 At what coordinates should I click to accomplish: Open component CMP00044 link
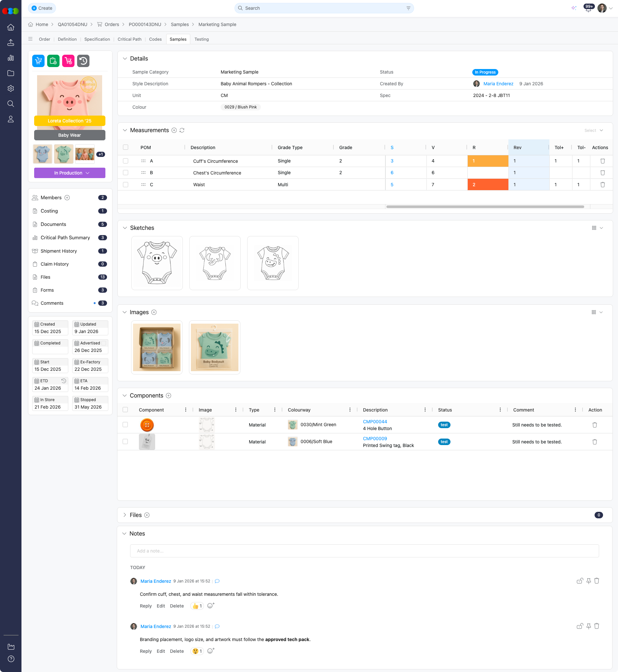[375, 422]
